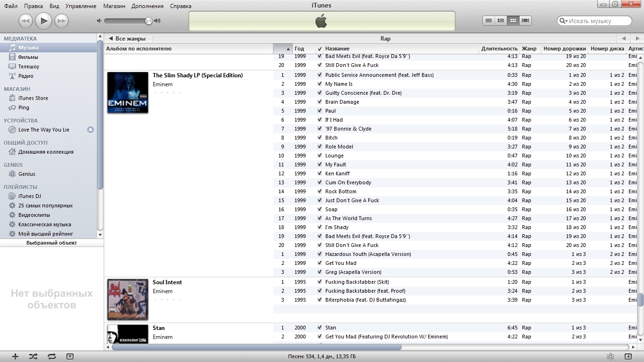Image resolution: width=644 pixels, height=362 pixels.
Task: Skip forward with the Next track button
Action: 61,21
